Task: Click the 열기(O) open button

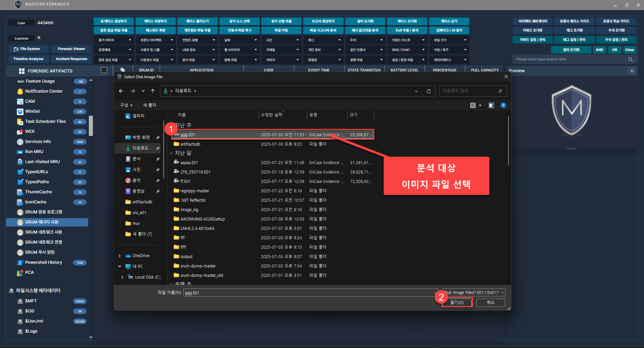Action: point(457,302)
